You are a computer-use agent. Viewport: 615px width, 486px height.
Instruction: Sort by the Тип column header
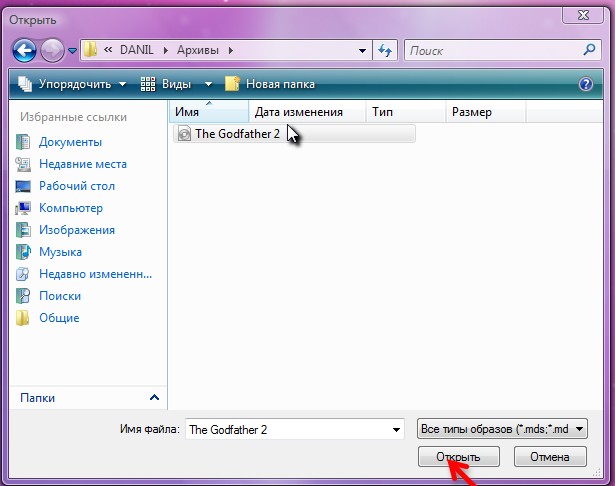[406, 112]
